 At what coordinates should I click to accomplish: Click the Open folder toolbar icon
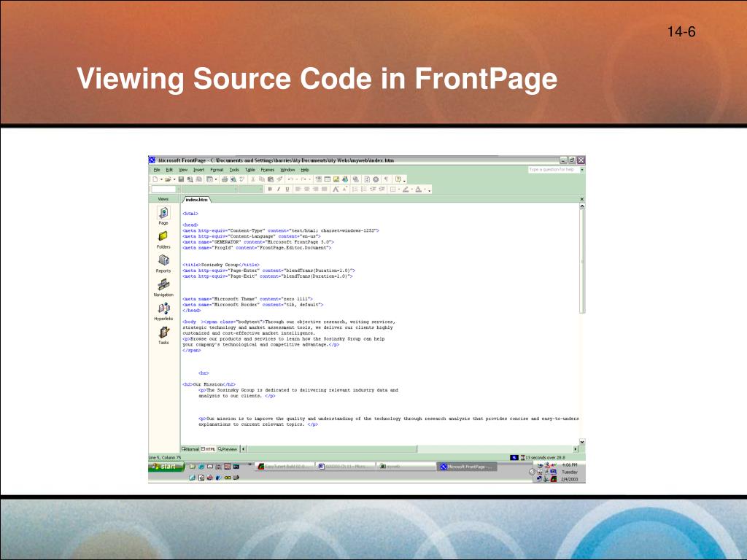coord(168,179)
